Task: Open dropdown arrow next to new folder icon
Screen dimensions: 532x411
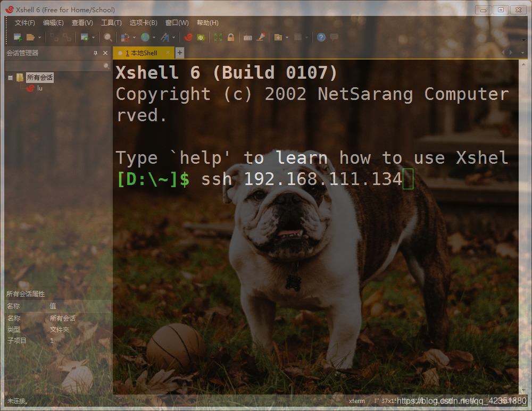Action: click(287, 38)
